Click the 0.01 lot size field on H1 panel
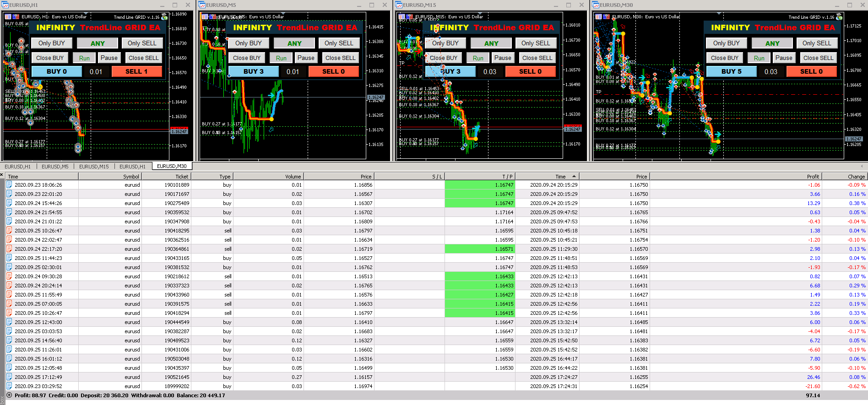The width and height of the screenshot is (868, 405). point(96,71)
